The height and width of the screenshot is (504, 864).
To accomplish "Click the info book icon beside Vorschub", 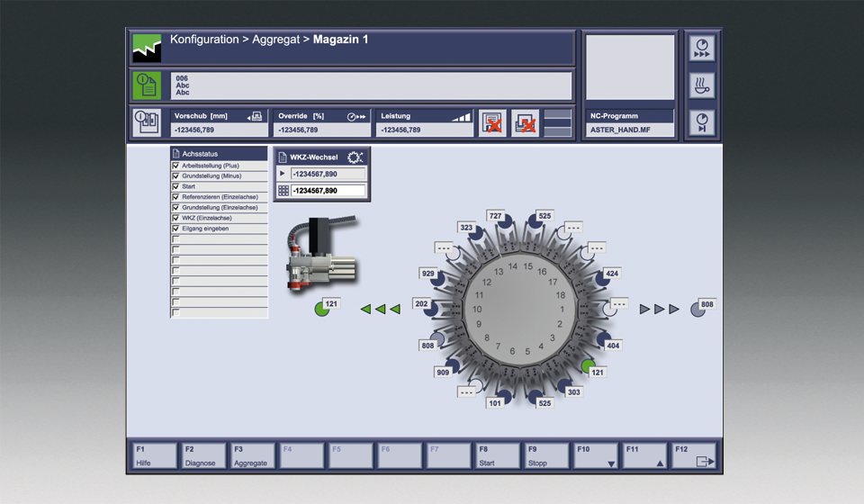I will tap(147, 122).
